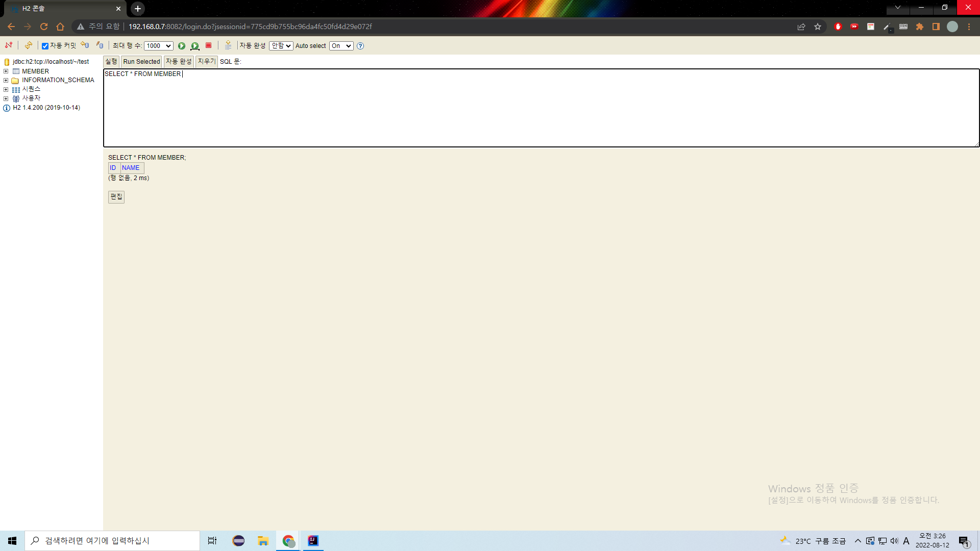Click the volume icon in system tray

pos(894,541)
